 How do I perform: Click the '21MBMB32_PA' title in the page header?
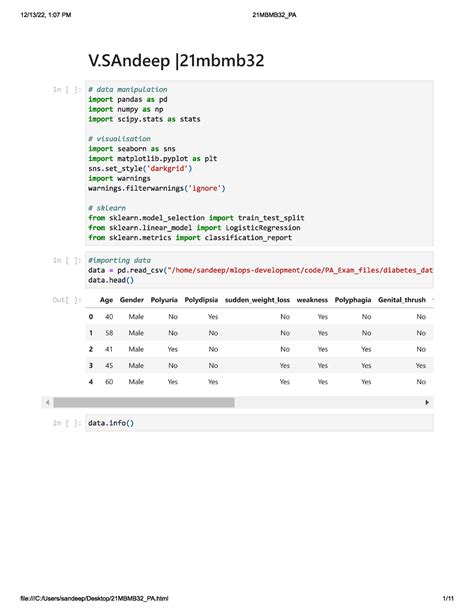click(274, 15)
